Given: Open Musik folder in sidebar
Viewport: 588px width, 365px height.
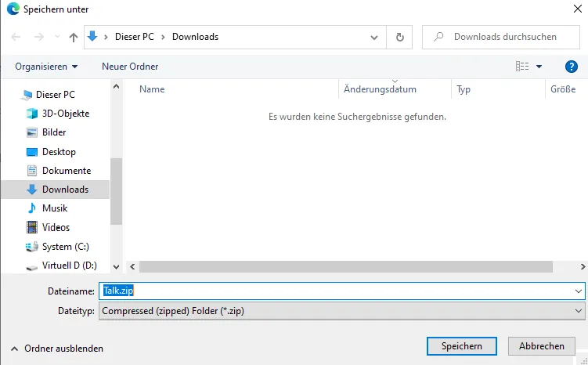Looking at the screenshot, I should coord(55,208).
